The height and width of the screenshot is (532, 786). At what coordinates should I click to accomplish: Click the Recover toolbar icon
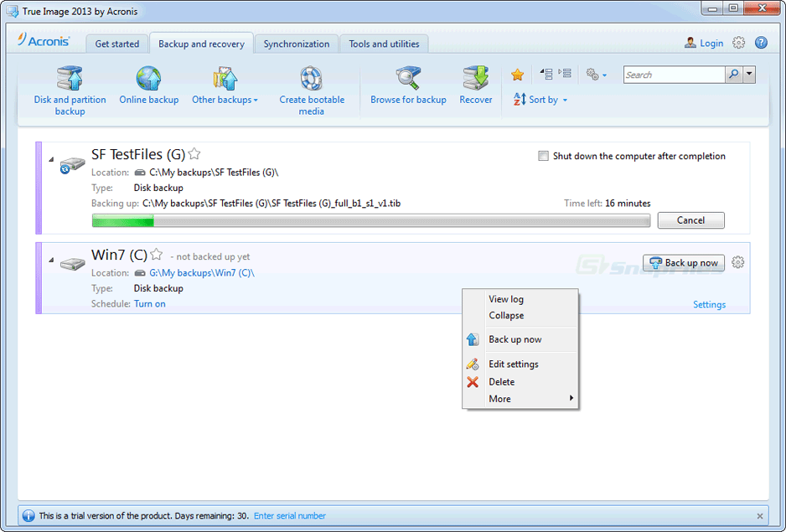pyautogui.click(x=476, y=79)
